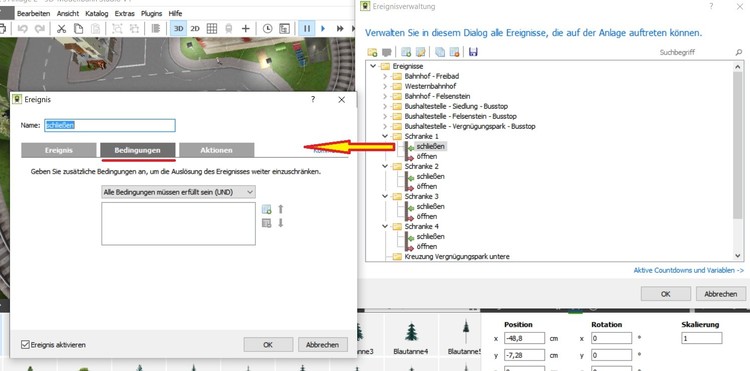Click OK in the Ereignis dialog

click(x=268, y=344)
